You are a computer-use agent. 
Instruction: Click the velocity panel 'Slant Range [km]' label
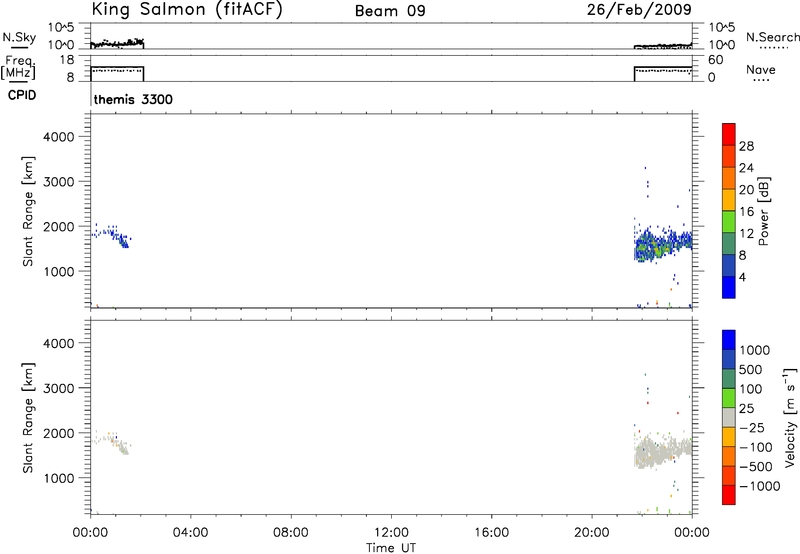pyautogui.click(x=27, y=418)
